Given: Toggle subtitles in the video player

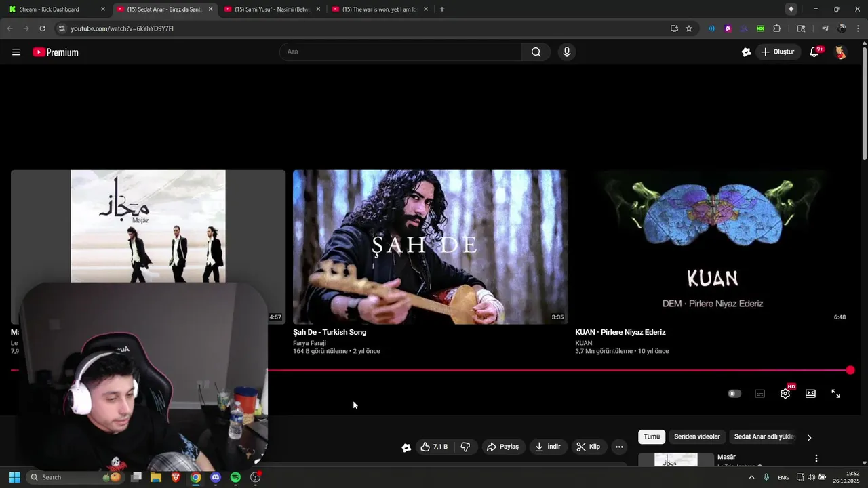Looking at the screenshot, I should 759,394.
